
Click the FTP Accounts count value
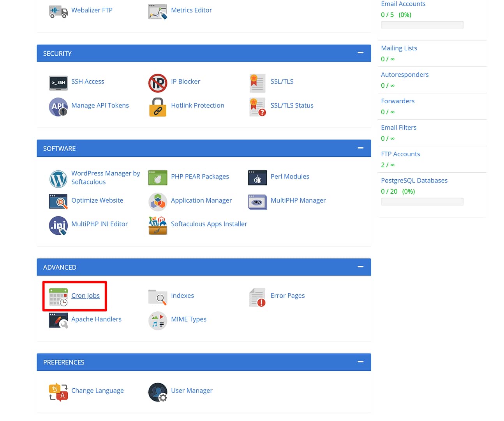pos(388,165)
